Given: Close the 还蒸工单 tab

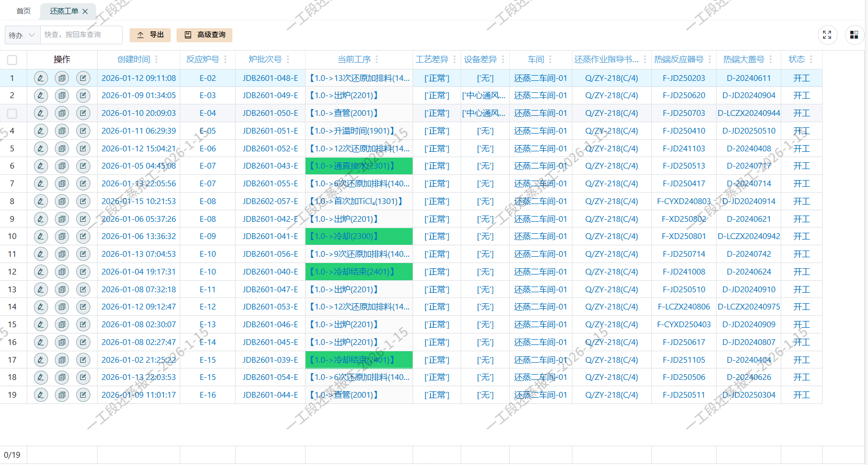Looking at the screenshot, I should pyautogui.click(x=85, y=11).
